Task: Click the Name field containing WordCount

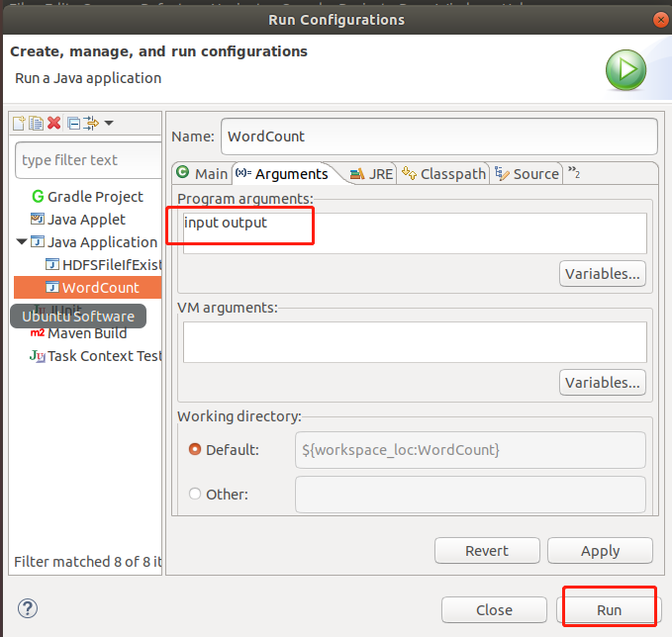Action: coord(439,136)
